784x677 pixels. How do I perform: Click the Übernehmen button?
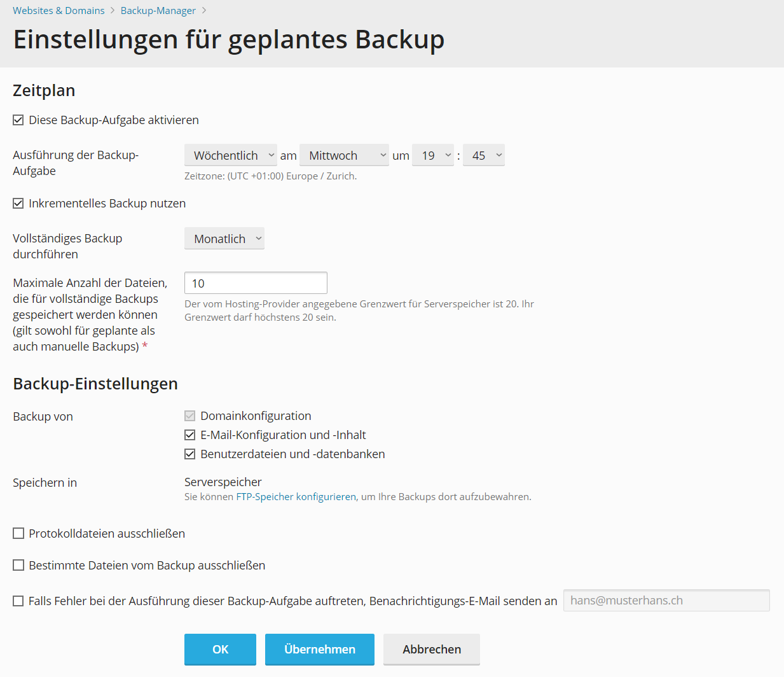(x=319, y=649)
